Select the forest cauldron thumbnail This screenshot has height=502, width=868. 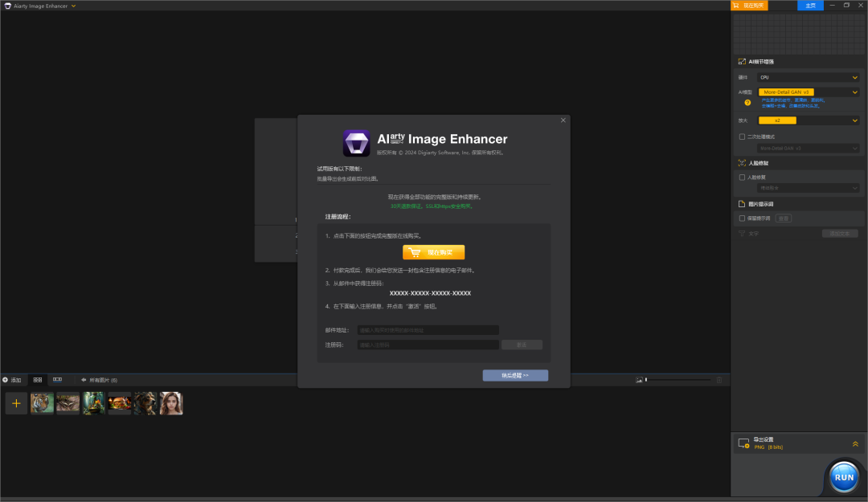tap(93, 403)
